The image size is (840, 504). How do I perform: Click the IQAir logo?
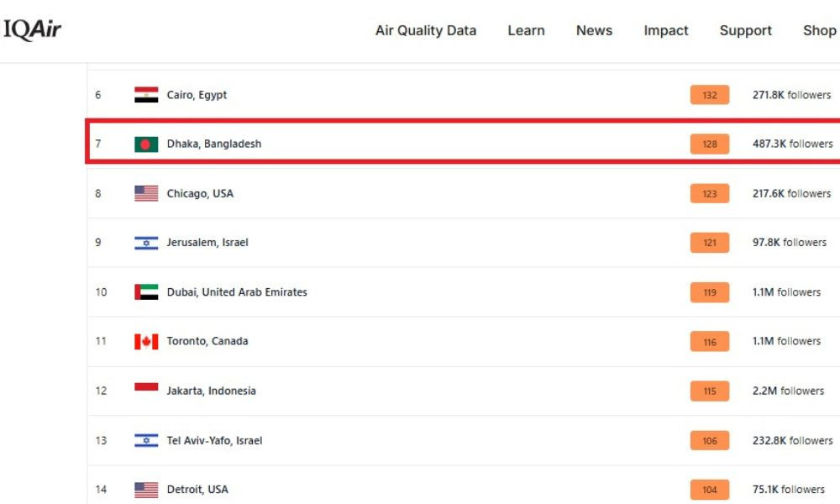click(x=32, y=30)
